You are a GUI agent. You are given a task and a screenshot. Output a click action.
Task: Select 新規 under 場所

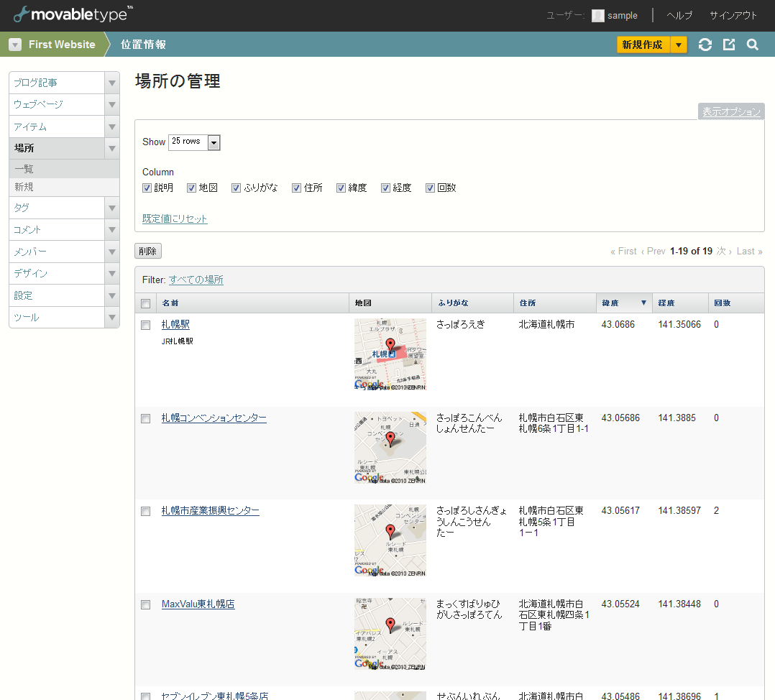[64, 188]
